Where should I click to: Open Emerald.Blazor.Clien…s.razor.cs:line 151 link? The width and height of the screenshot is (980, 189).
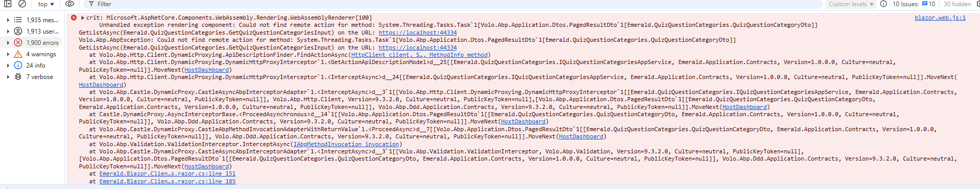pos(167,174)
